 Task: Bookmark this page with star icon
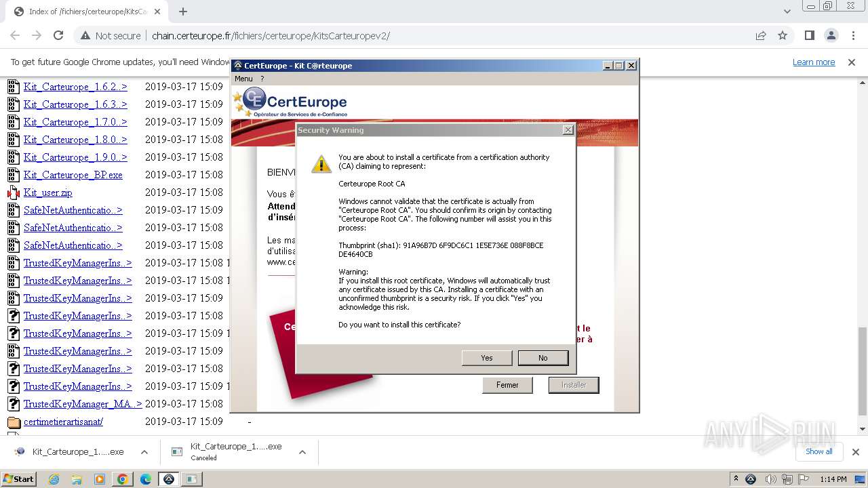click(783, 35)
